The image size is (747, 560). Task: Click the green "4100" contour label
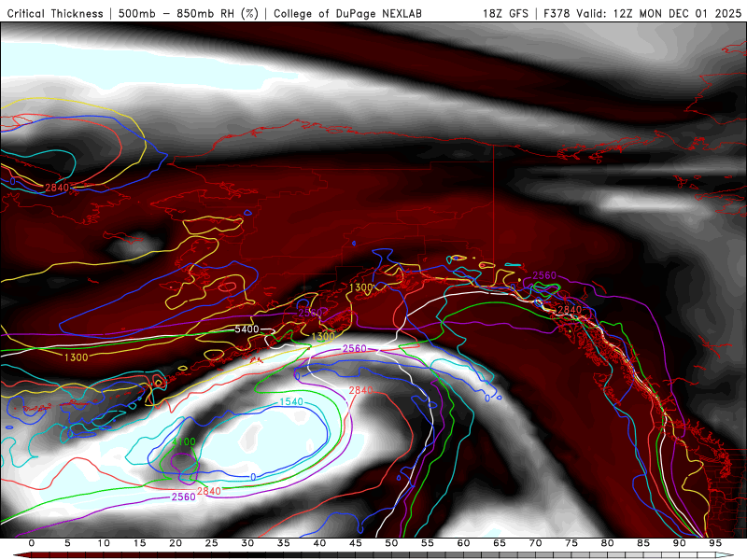click(x=183, y=441)
